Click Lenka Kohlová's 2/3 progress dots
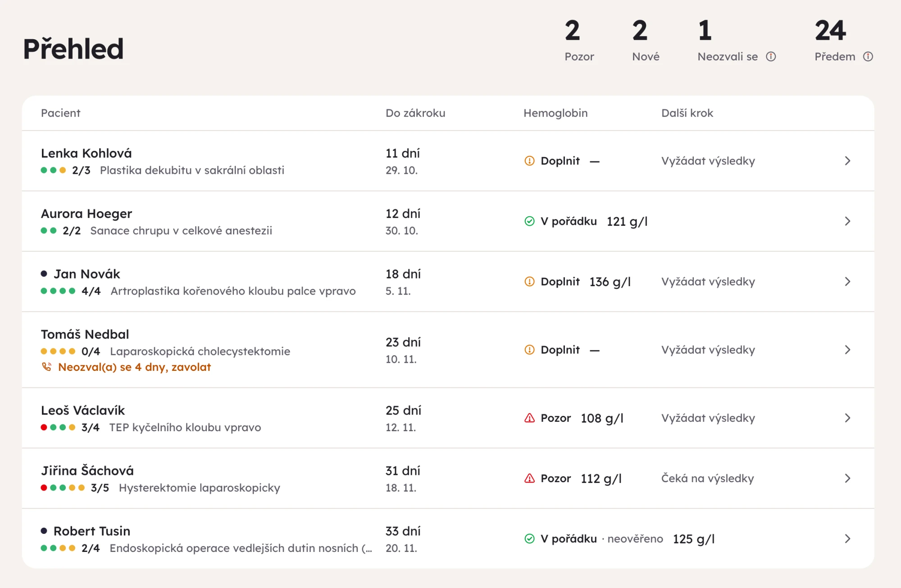 click(x=54, y=170)
